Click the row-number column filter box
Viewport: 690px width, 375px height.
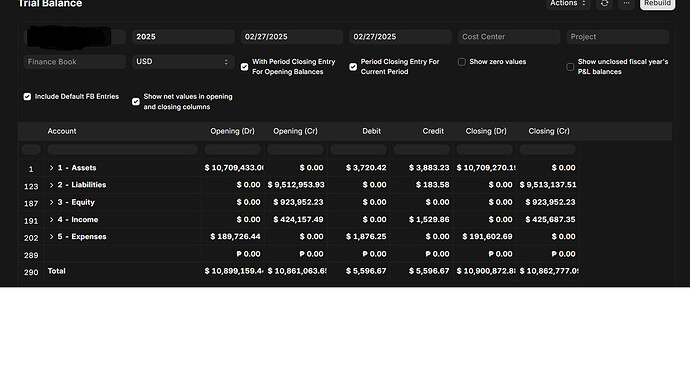tap(31, 149)
